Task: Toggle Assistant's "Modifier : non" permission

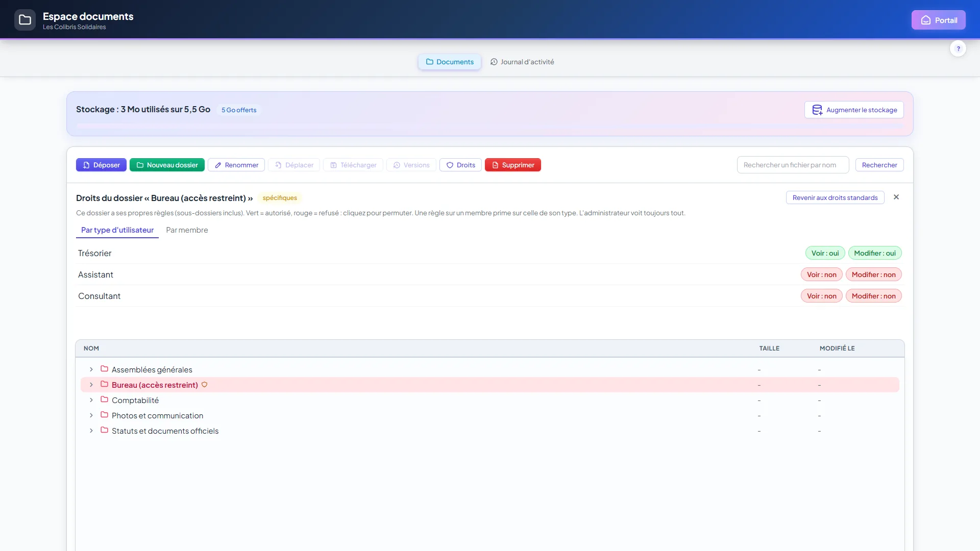Action: [873, 274]
